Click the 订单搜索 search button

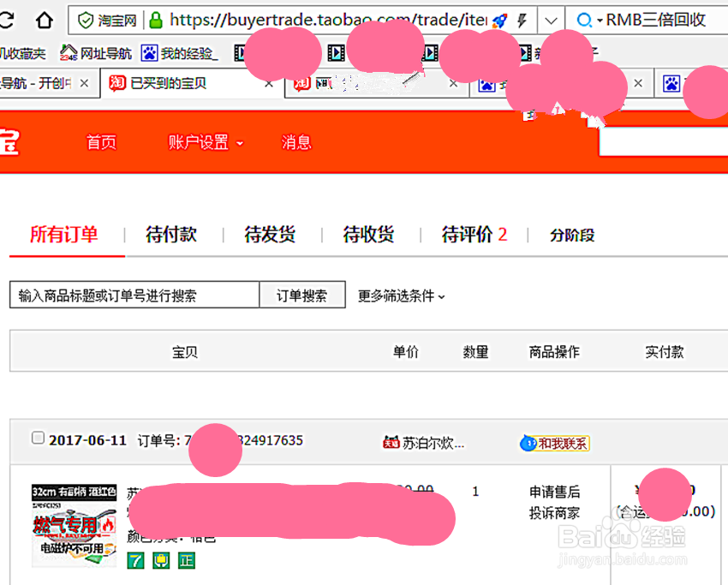tap(301, 295)
